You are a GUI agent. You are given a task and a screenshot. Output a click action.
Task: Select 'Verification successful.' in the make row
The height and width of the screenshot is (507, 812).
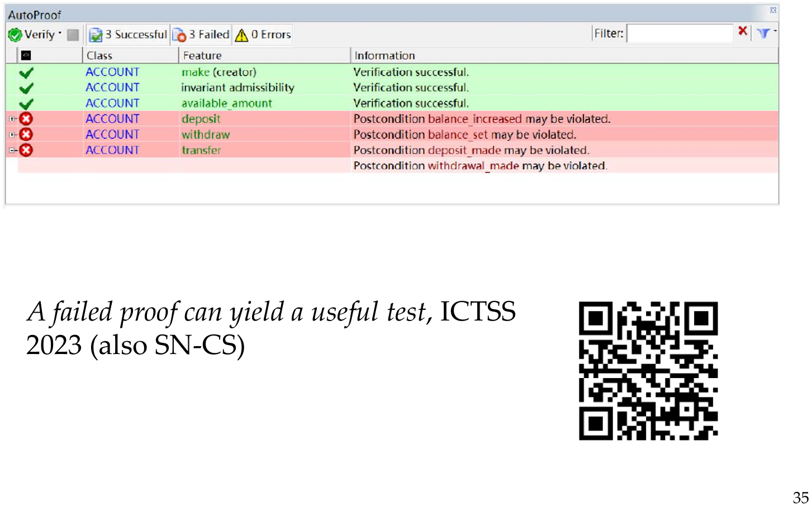pyautogui.click(x=411, y=72)
